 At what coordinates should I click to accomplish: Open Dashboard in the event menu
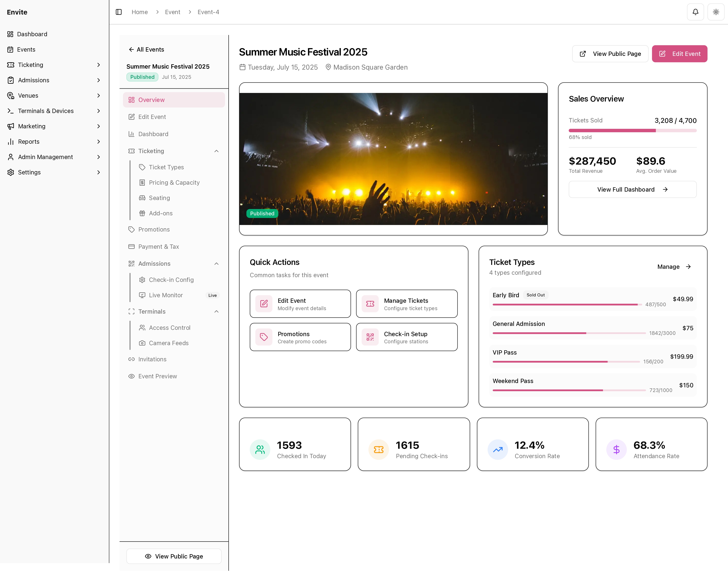[174, 134]
